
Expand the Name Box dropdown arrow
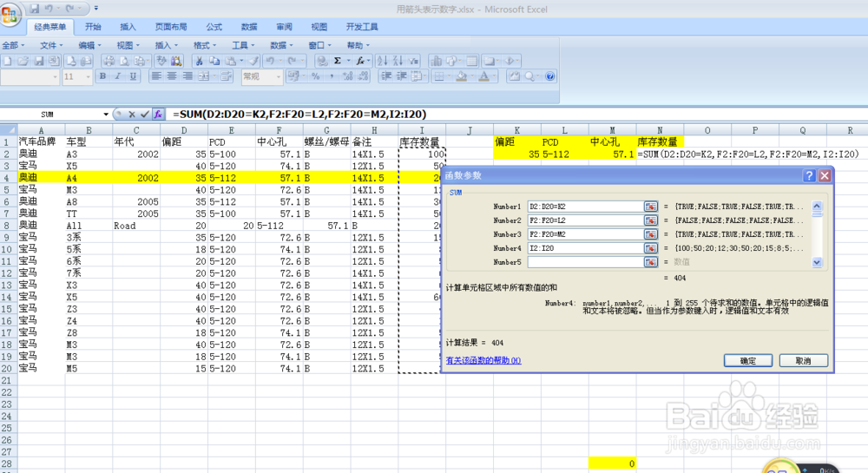(106, 114)
